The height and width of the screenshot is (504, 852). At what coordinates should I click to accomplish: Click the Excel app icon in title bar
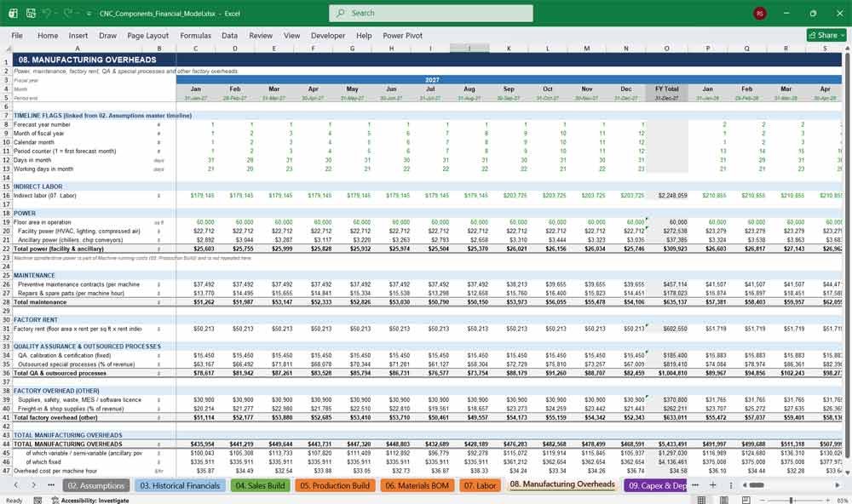click(x=13, y=13)
